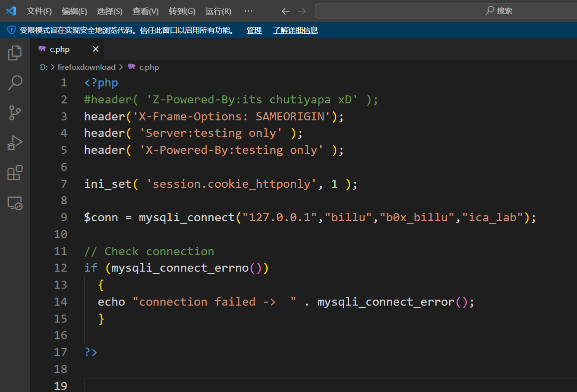Open Run and Debug view

click(14, 143)
